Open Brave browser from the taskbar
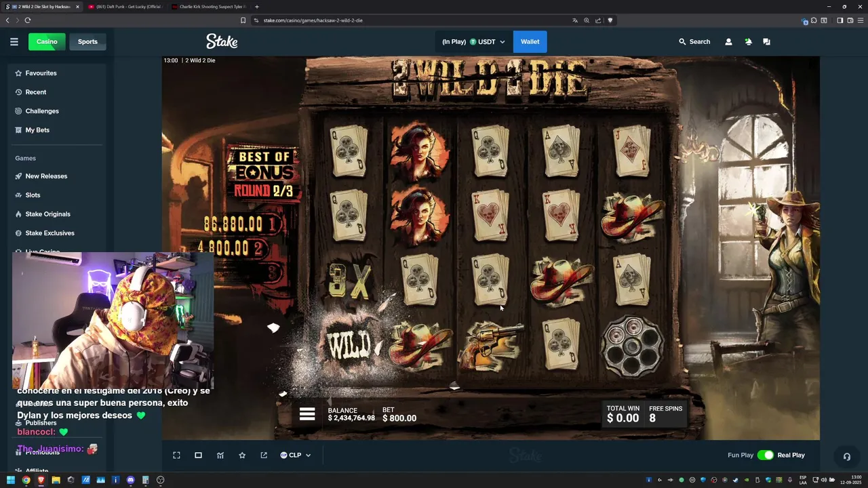The width and height of the screenshot is (868, 488). point(41,480)
